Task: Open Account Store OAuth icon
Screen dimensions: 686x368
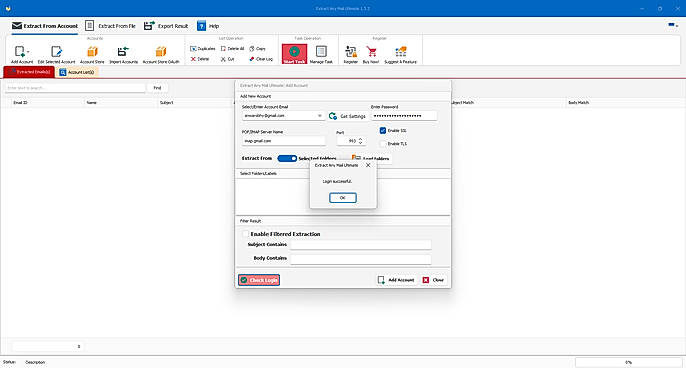Action: [161, 54]
